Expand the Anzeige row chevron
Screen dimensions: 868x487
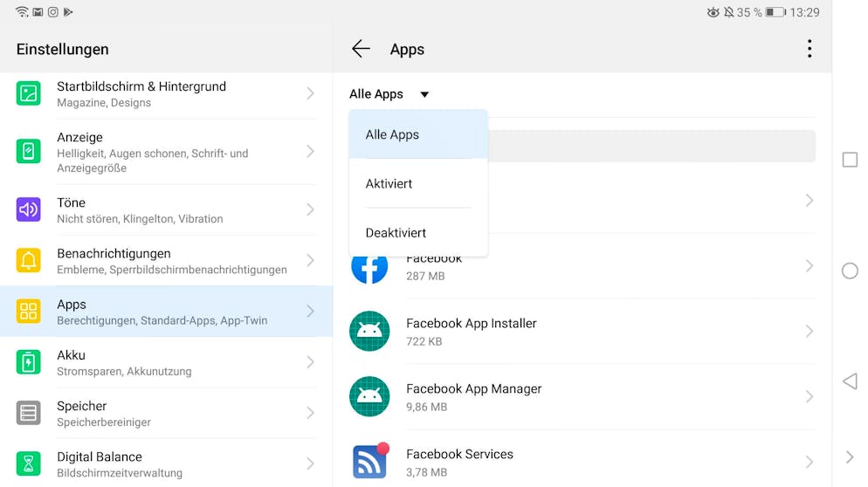pos(311,151)
